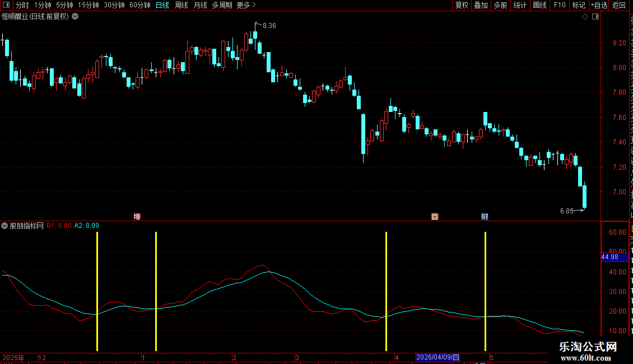Image resolution: width=633 pixels, height=364 pixels.
Task: Click the 标记 mark button
Action: click(x=579, y=5)
